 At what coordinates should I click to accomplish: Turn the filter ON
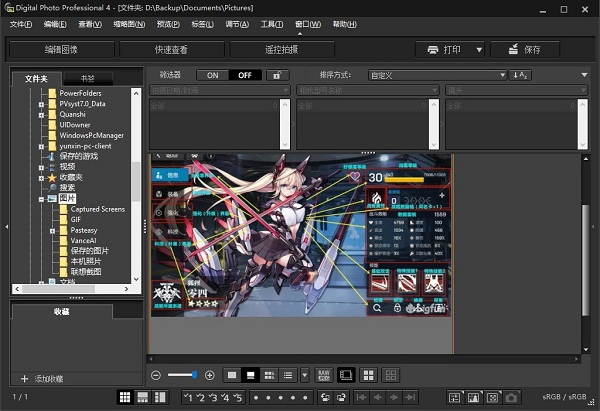(212, 75)
